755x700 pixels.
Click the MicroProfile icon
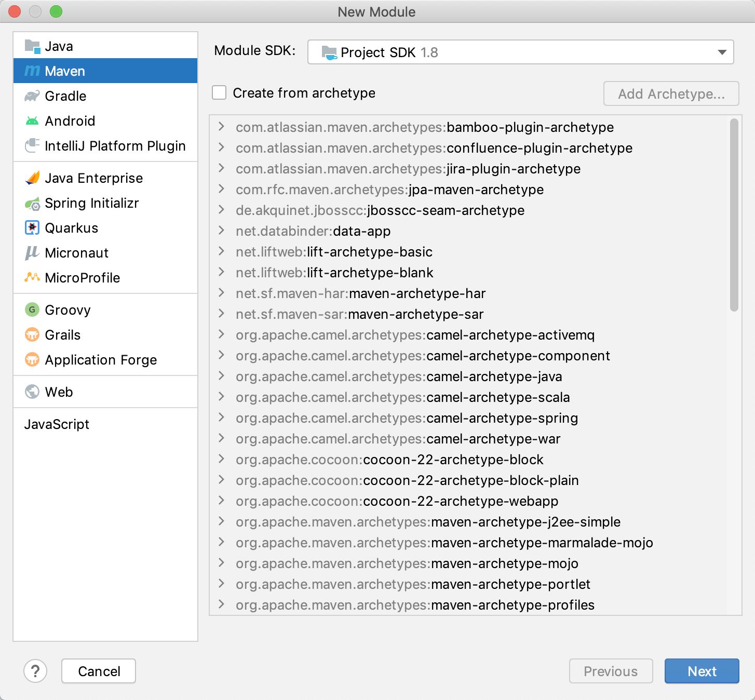coord(32,277)
